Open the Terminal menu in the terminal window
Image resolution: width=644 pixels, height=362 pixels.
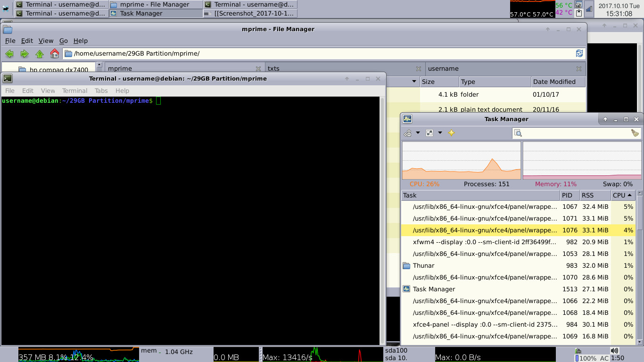[74, 90]
